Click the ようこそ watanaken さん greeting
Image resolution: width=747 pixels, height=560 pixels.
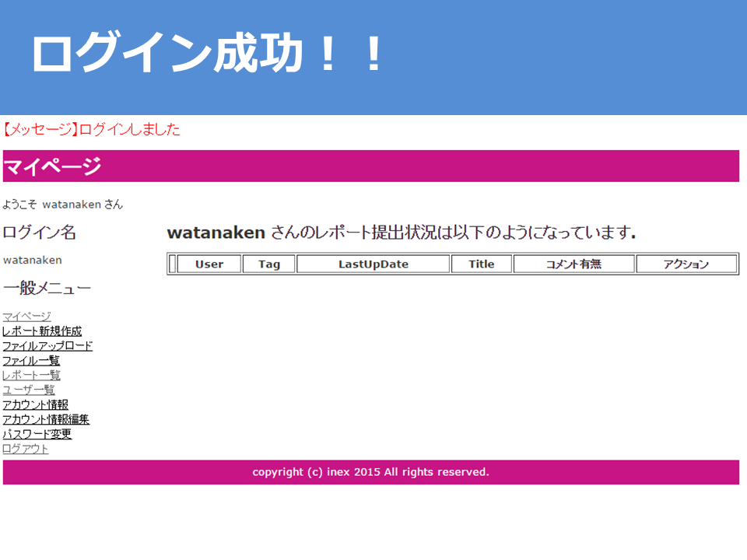[x=62, y=205]
